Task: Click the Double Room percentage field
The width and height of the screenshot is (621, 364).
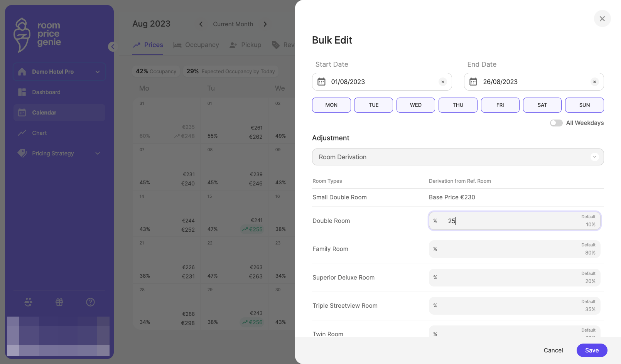Action: click(x=515, y=221)
